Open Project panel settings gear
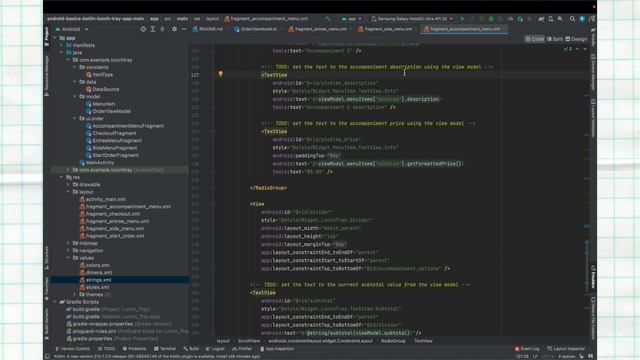640x360 pixels. click(174, 29)
